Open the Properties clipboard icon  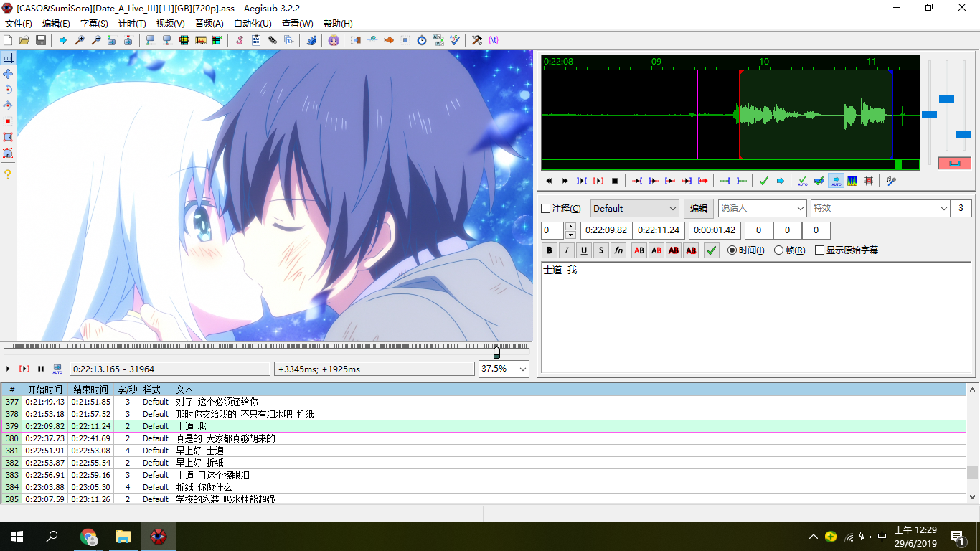[x=256, y=40]
